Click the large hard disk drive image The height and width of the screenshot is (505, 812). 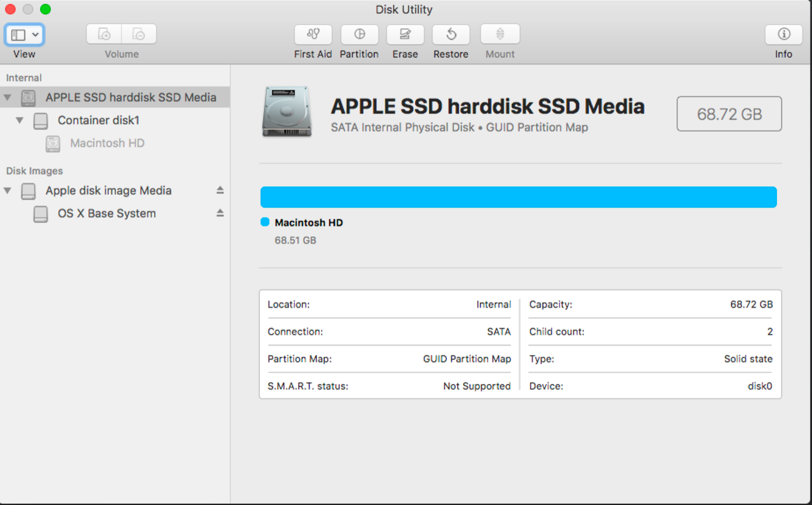(287, 111)
